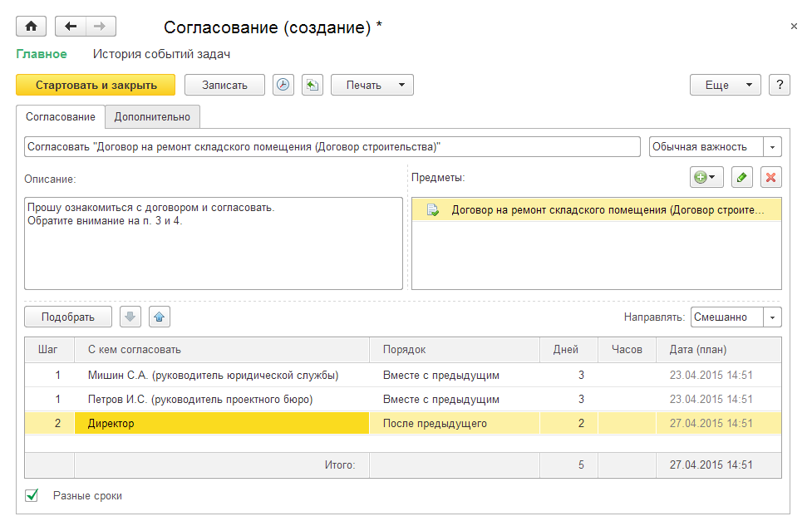The width and height of the screenshot is (812, 526).
Task: Click the С кем согласовать column header
Action: pos(222,350)
